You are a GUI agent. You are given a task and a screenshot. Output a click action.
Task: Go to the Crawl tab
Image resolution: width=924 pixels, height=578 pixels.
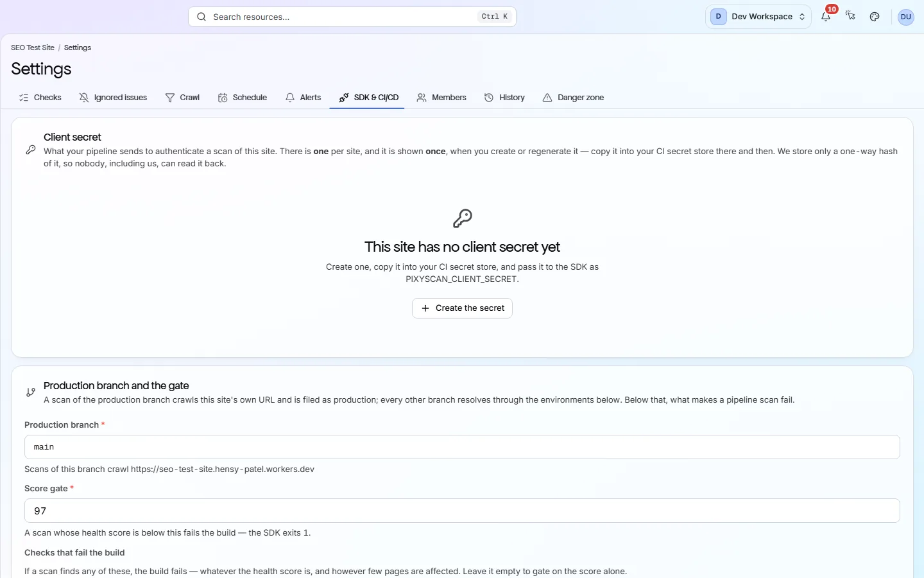[x=182, y=98]
